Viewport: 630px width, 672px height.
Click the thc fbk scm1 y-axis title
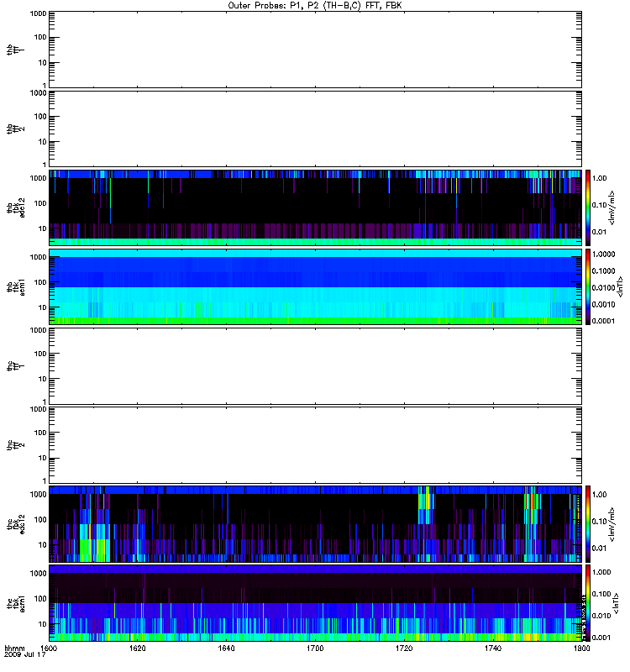[x=16, y=603]
